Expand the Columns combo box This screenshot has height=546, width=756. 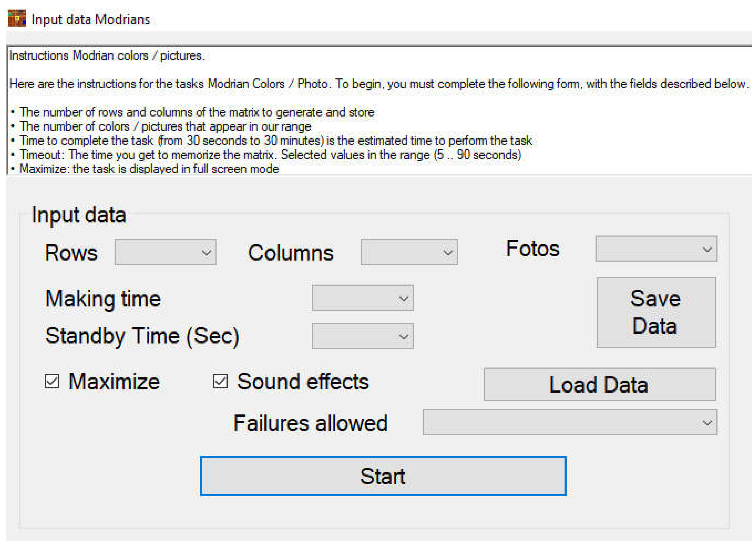[x=409, y=252]
